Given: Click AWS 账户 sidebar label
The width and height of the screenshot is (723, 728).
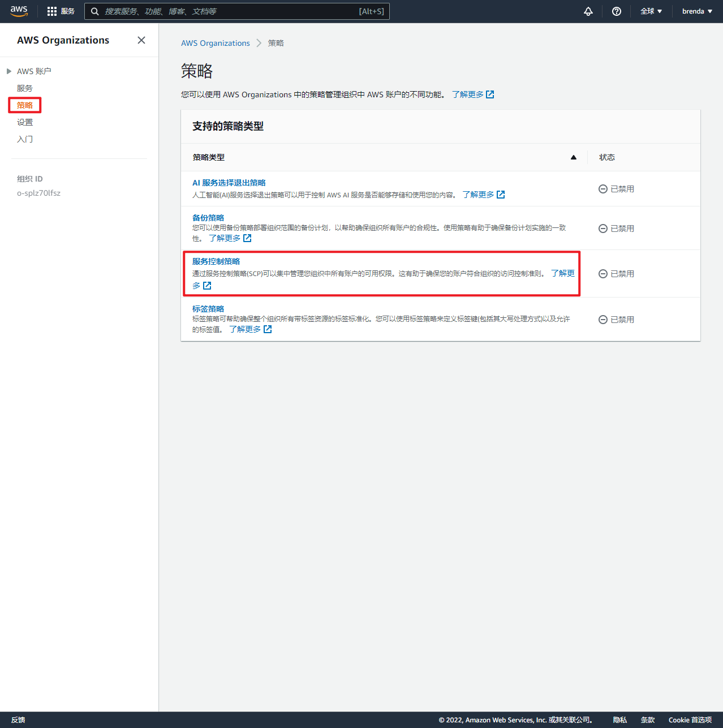Looking at the screenshot, I should click(34, 71).
